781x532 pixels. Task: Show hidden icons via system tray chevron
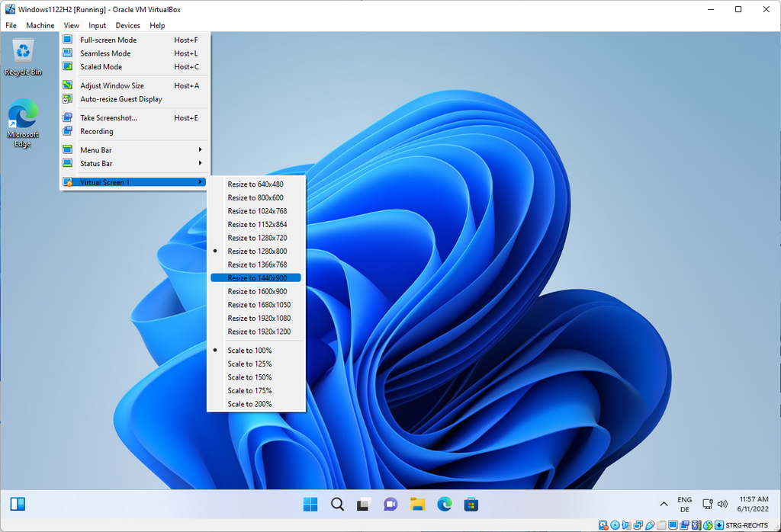(x=664, y=504)
